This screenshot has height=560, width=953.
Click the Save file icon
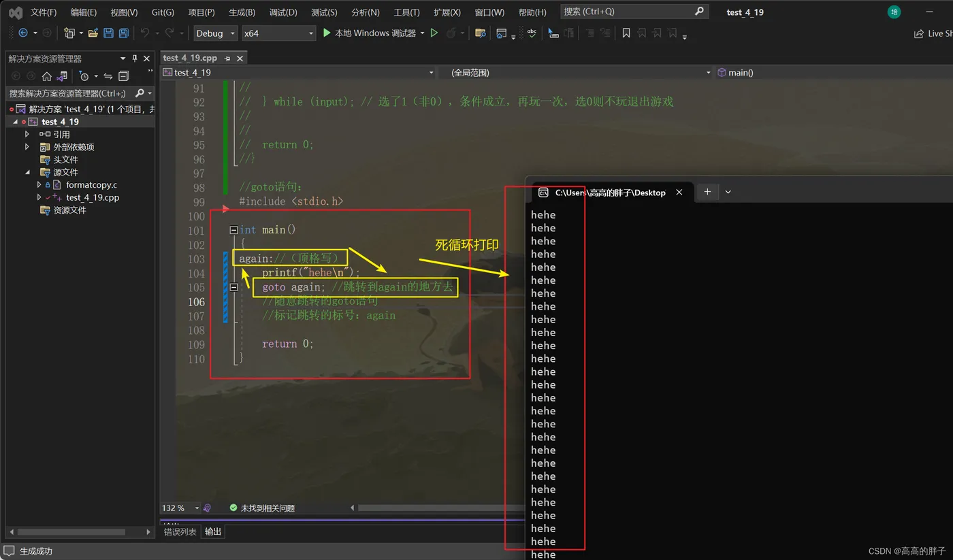point(108,33)
